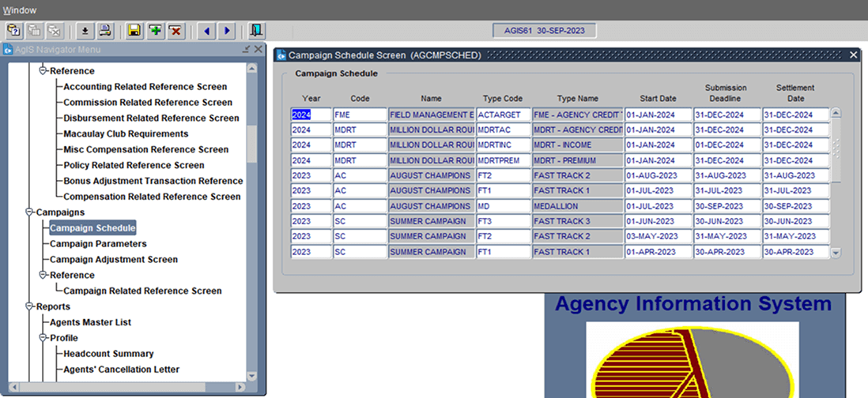Collapse the Reports tree node
The height and width of the screenshot is (398, 868).
30,306
